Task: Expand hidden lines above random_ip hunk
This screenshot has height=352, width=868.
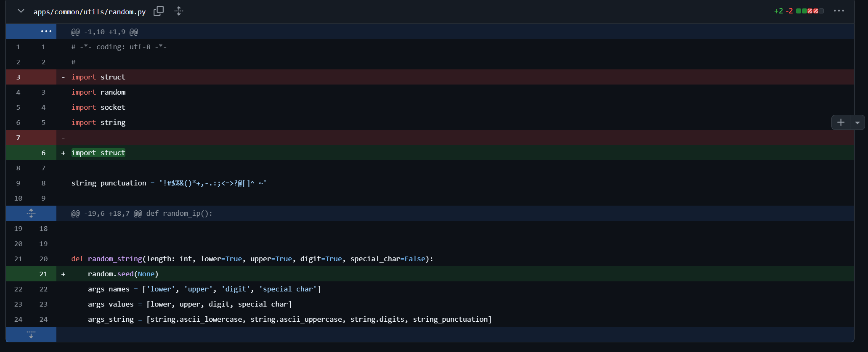Action: [x=31, y=213]
